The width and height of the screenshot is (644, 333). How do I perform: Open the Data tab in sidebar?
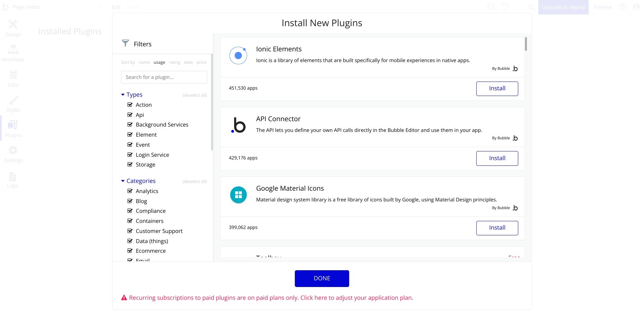click(x=13, y=79)
